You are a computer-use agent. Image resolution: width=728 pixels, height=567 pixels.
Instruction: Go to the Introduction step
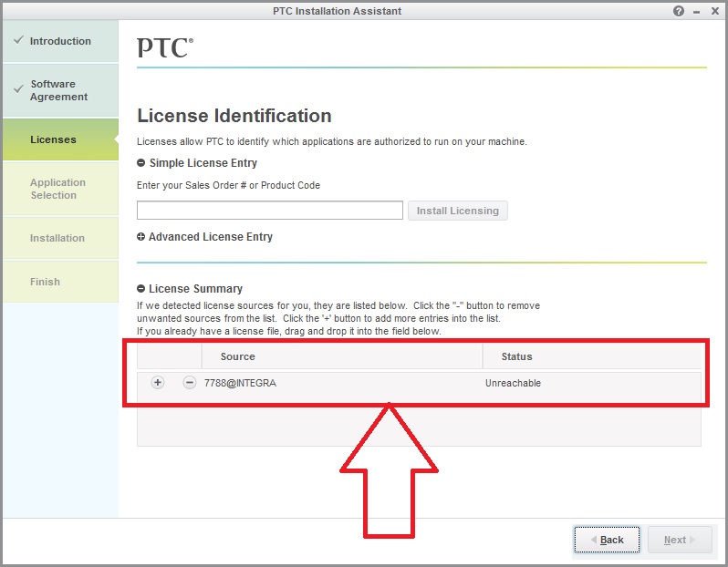(60, 41)
